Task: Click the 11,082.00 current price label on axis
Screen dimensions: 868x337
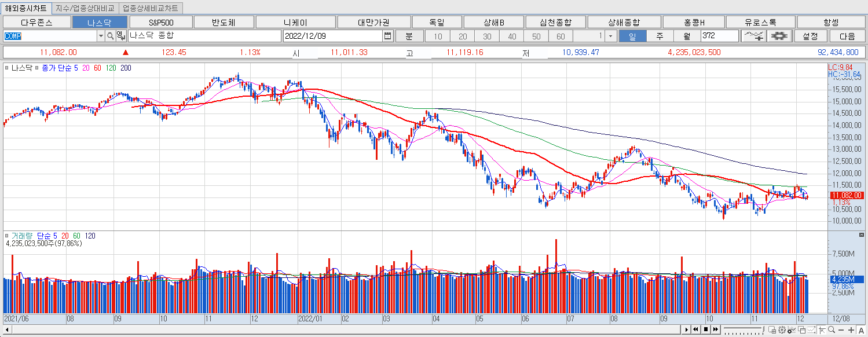Action: (846, 195)
